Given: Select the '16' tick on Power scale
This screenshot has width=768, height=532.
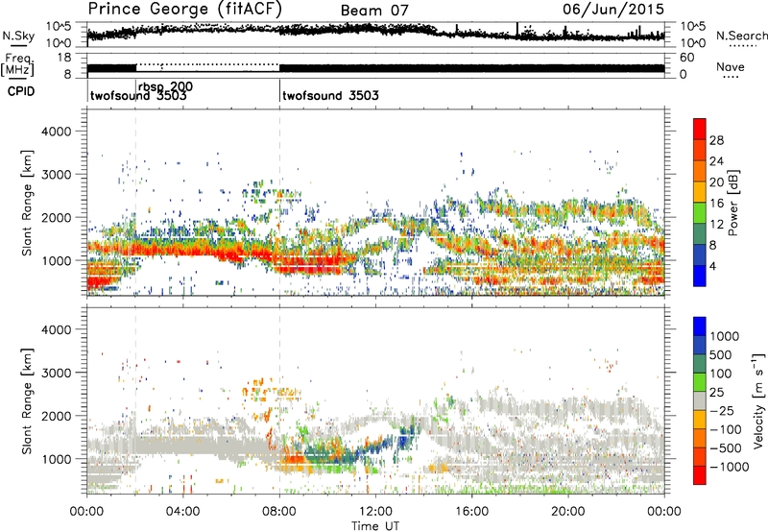Looking at the screenshot, I should [x=716, y=204].
